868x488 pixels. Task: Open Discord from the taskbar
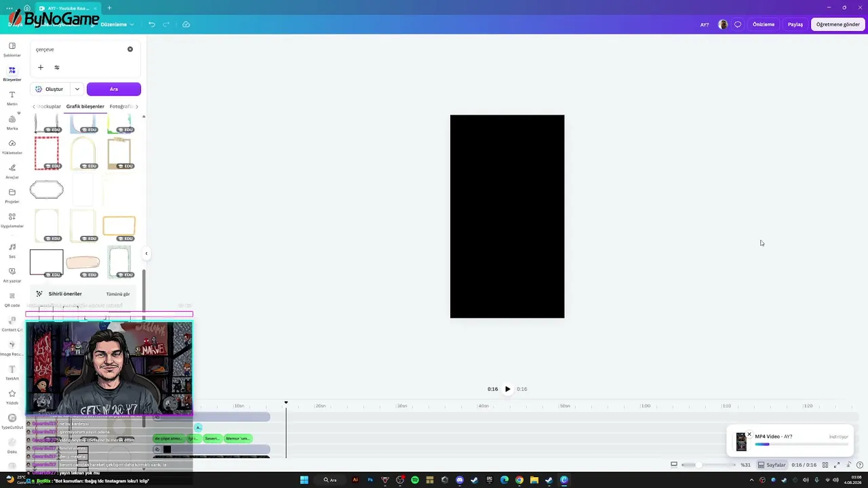(x=460, y=480)
